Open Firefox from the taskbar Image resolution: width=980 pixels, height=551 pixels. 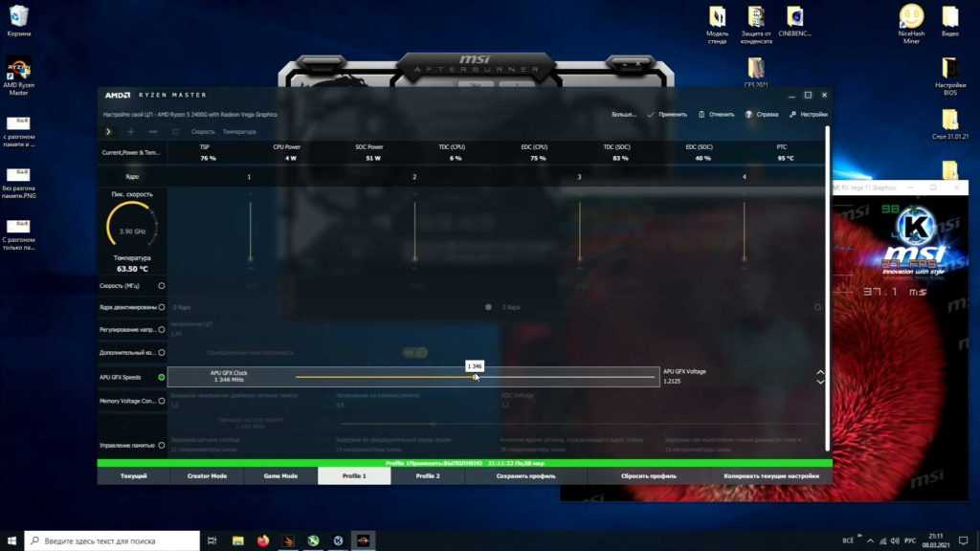click(x=263, y=540)
